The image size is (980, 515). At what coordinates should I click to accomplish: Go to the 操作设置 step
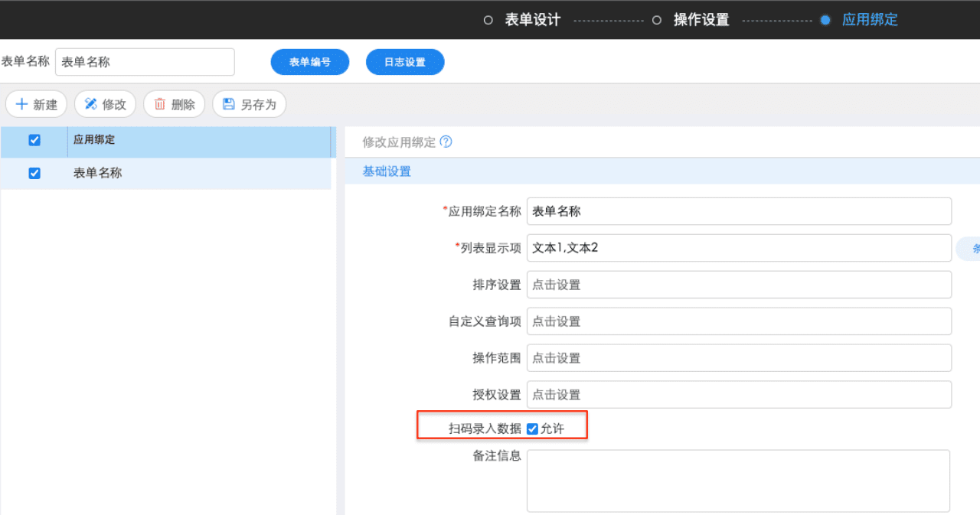tap(701, 20)
